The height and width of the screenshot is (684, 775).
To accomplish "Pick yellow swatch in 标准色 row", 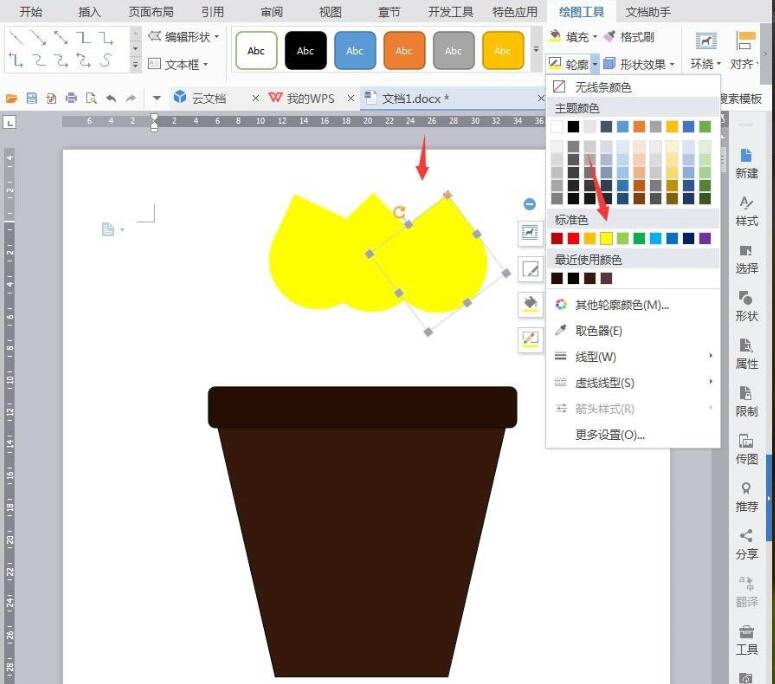I will [606, 238].
